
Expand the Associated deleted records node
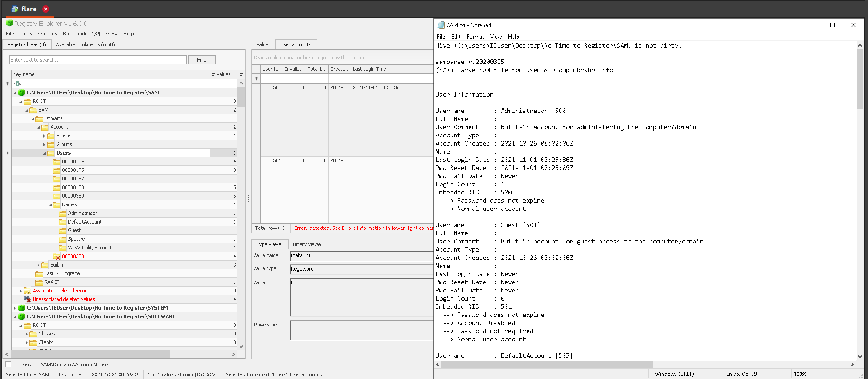click(x=21, y=291)
